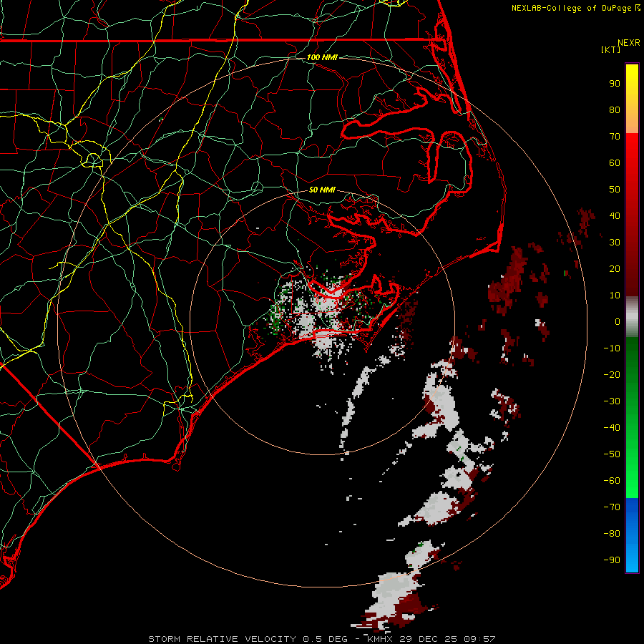This screenshot has width=644, height=644.
Task: Click the -30 value on the velocity scale
Action: [612, 401]
